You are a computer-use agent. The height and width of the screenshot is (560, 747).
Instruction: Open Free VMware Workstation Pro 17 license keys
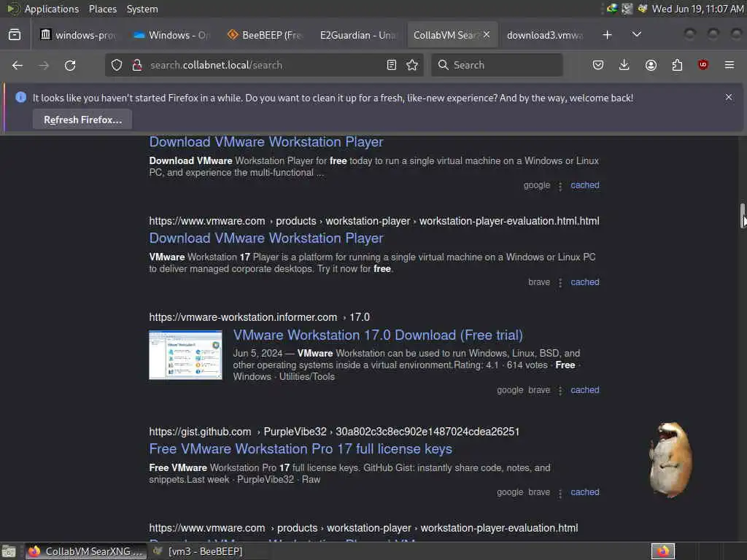(301, 449)
